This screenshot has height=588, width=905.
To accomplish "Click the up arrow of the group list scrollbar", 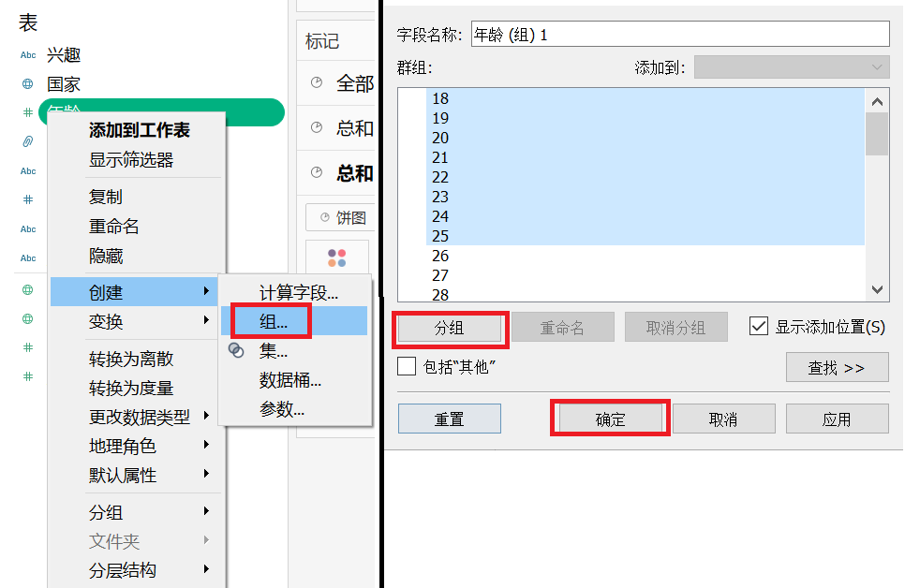I will (x=877, y=101).
